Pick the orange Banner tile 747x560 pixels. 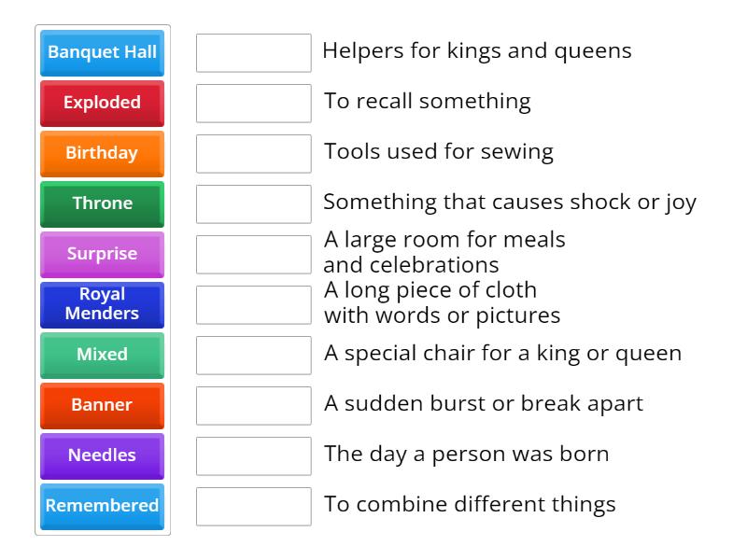click(x=102, y=405)
